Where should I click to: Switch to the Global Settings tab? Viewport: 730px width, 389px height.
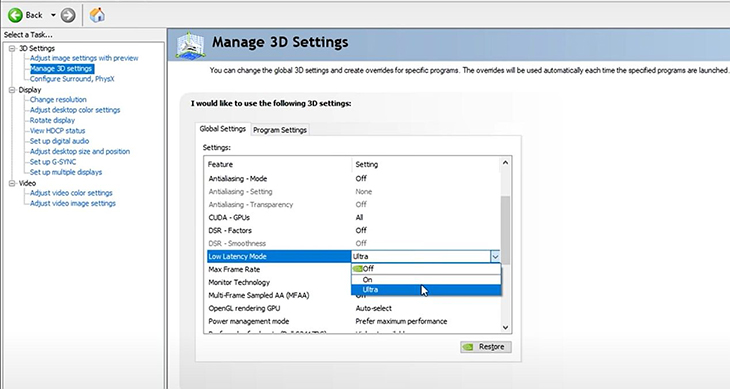[x=223, y=129]
